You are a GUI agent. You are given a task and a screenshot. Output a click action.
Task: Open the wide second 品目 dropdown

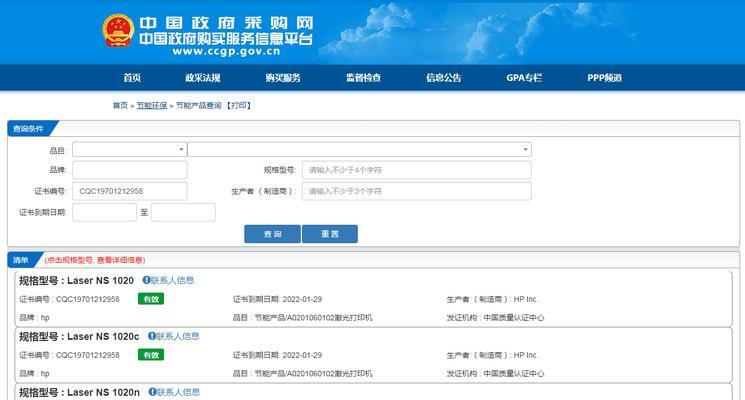359,149
